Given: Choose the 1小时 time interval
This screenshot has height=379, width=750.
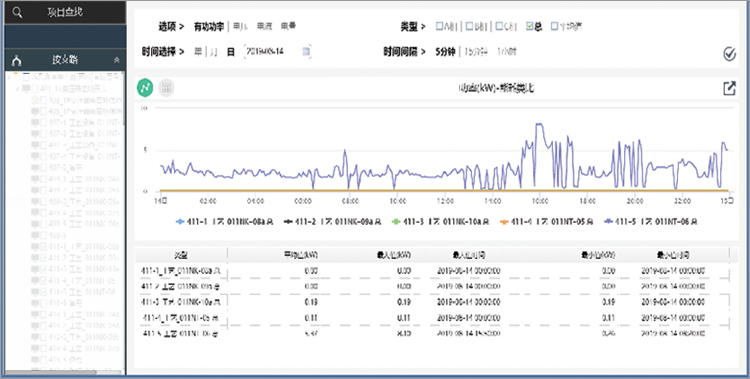Looking at the screenshot, I should click(x=507, y=51).
